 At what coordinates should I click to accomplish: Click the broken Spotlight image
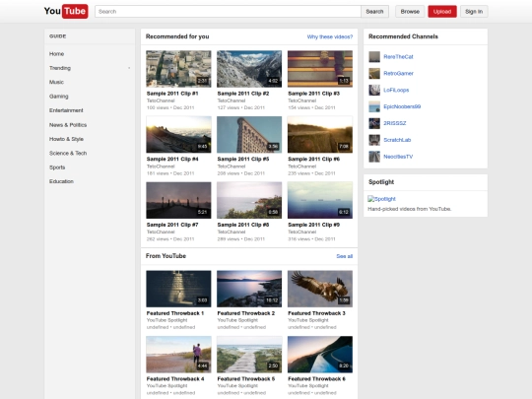coord(381,199)
